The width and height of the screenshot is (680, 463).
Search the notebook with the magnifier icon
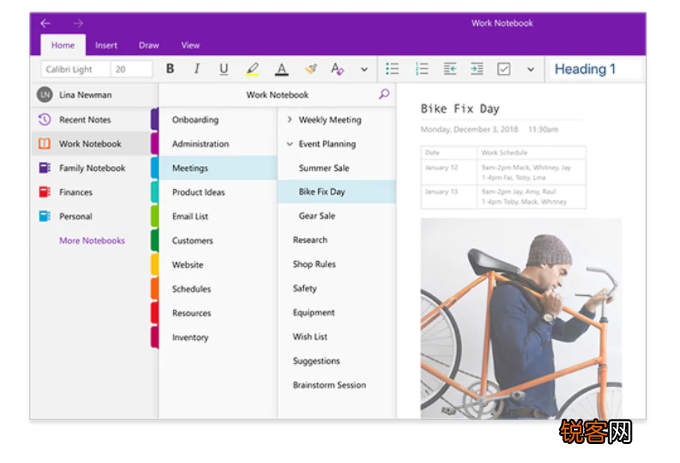pos(384,94)
